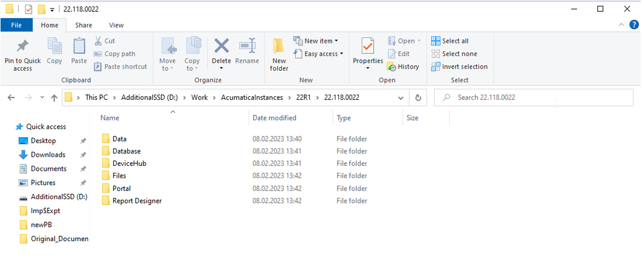Expand the address bar history dropdown
Screen dimensions: 644x261
(400, 98)
